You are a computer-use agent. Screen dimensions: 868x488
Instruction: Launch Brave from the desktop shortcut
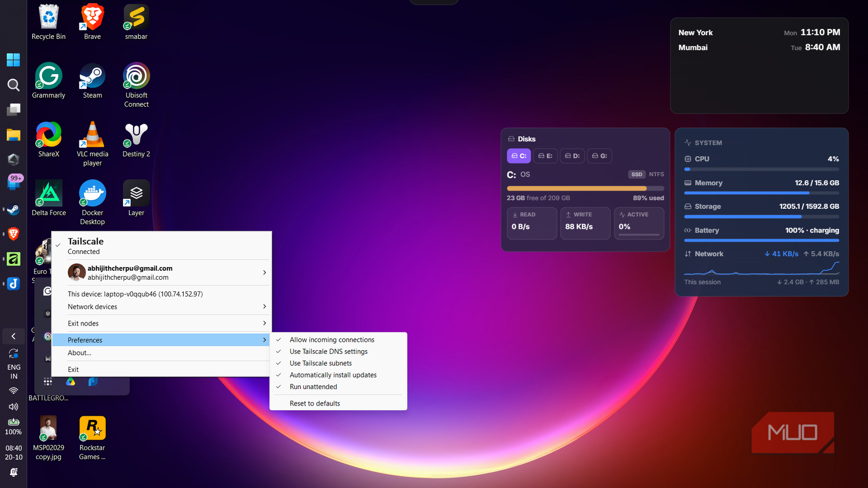click(92, 22)
